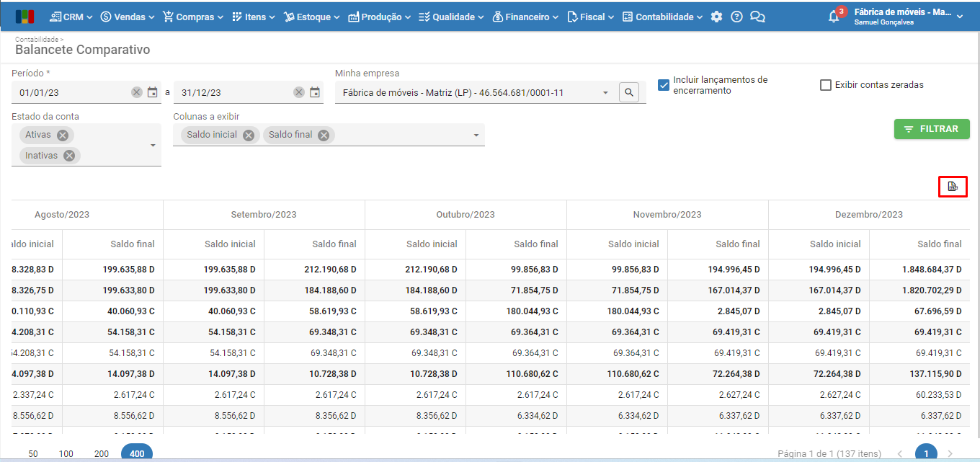The height and width of the screenshot is (462, 980).
Task: Remove the Saldo inicial column chip
Action: (x=249, y=135)
